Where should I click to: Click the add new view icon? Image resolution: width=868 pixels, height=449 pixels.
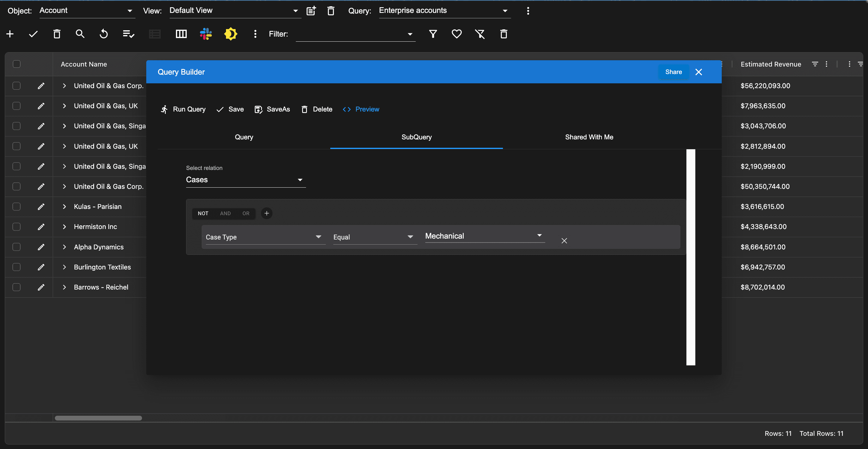311,11
